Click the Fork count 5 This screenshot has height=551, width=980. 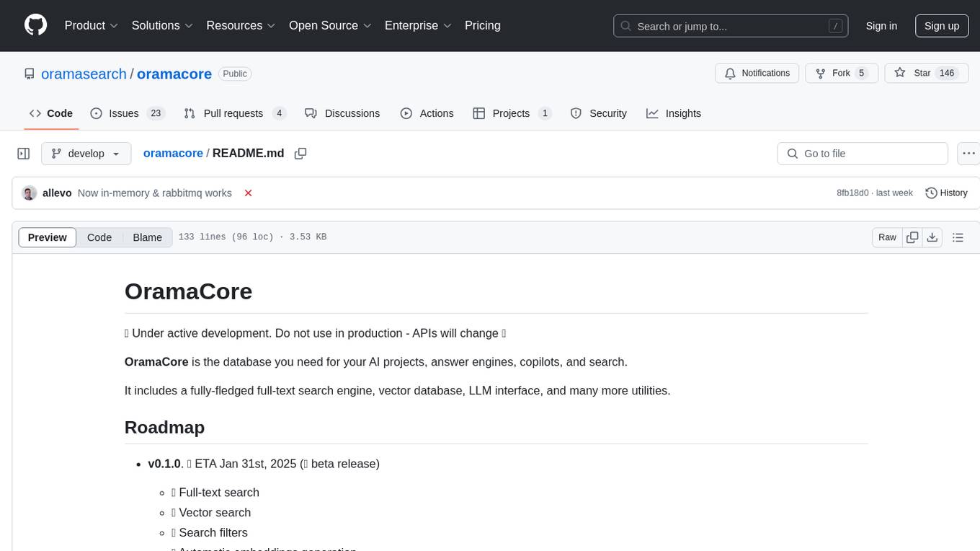pos(861,73)
